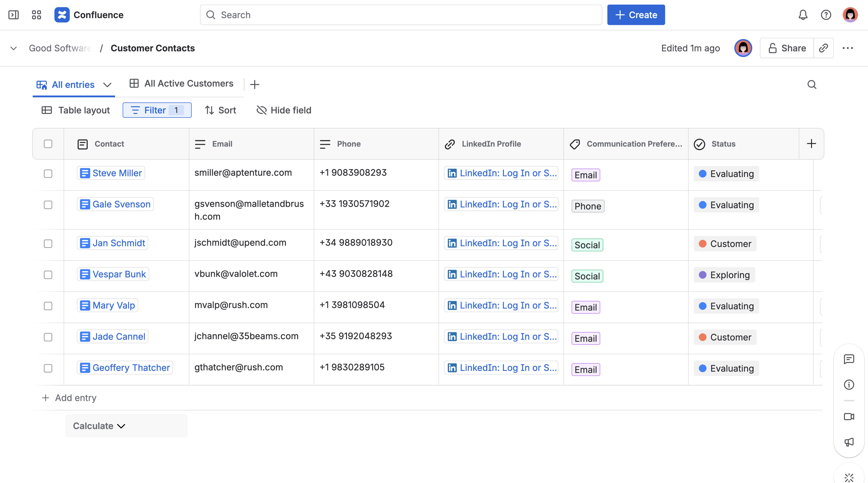Viewport: 868px width, 483px height.
Task: Tick the checkbox for Steve Miller row
Action: coord(48,174)
